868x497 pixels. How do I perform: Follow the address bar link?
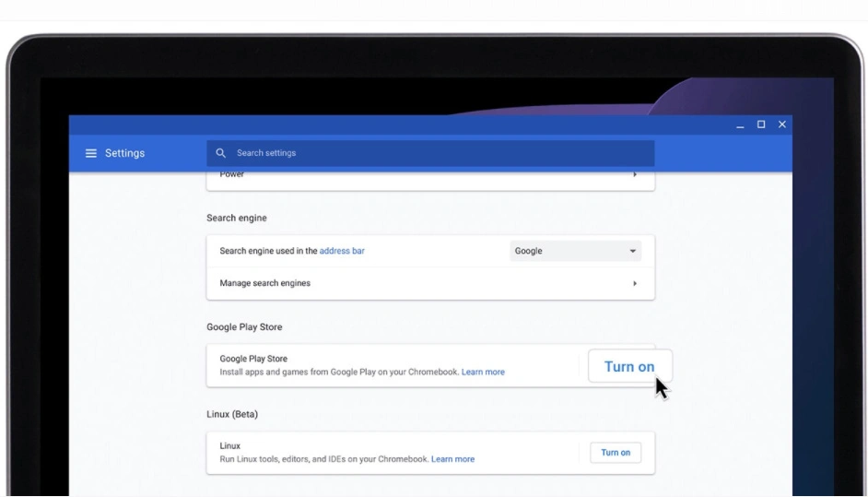[x=342, y=251]
